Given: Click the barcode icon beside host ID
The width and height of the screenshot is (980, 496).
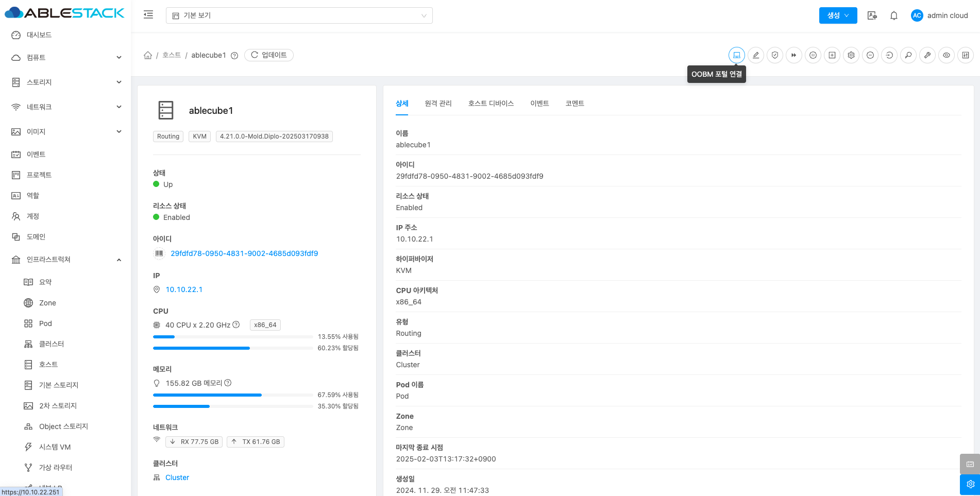Looking at the screenshot, I should [x=159, y=253].
